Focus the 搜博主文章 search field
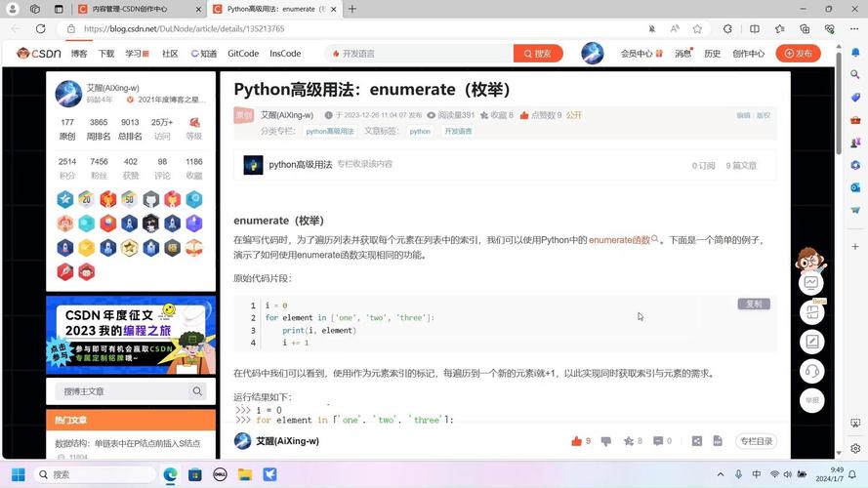868x488 pixels. click(123, 391)
